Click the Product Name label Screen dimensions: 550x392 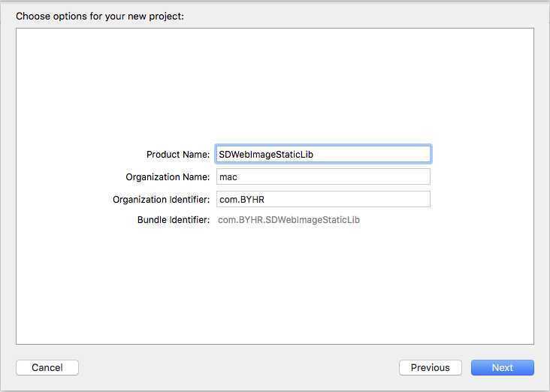tap(178, 155)
